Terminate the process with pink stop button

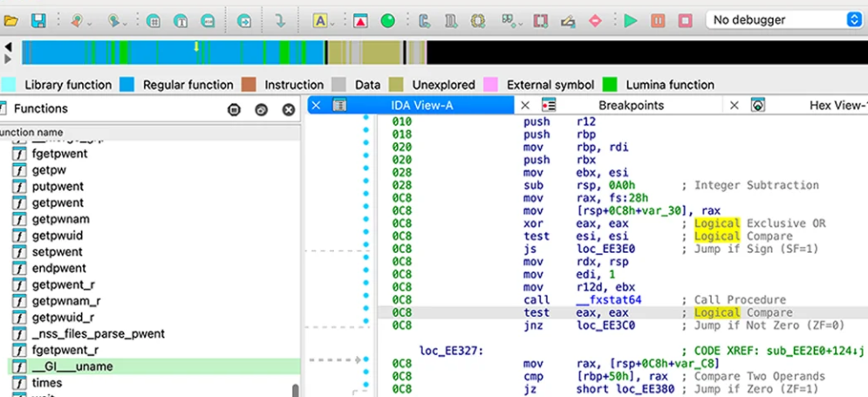point(685,19)
